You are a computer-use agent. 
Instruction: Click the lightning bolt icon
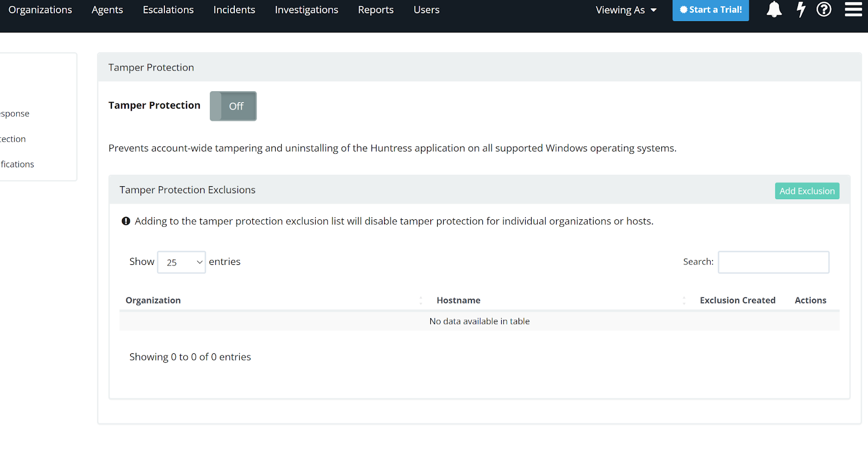point(801,10)
